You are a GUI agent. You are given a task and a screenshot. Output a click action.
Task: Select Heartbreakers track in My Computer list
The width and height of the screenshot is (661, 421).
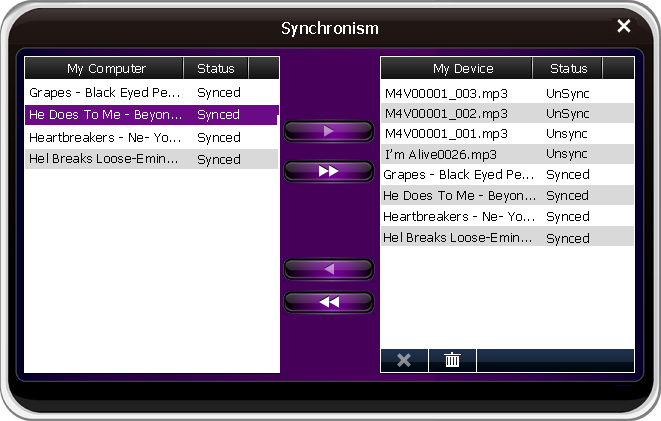106,137
